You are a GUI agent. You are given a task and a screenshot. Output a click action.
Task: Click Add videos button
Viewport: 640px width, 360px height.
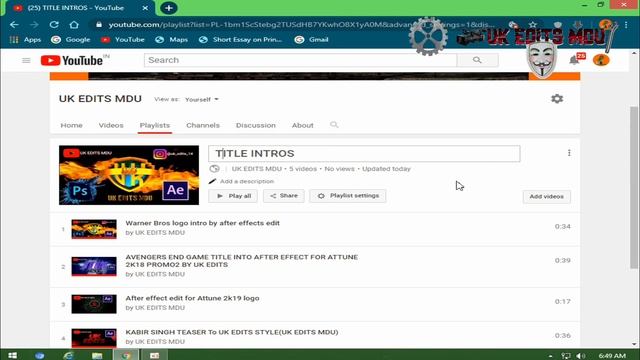[x=547, y=197]
